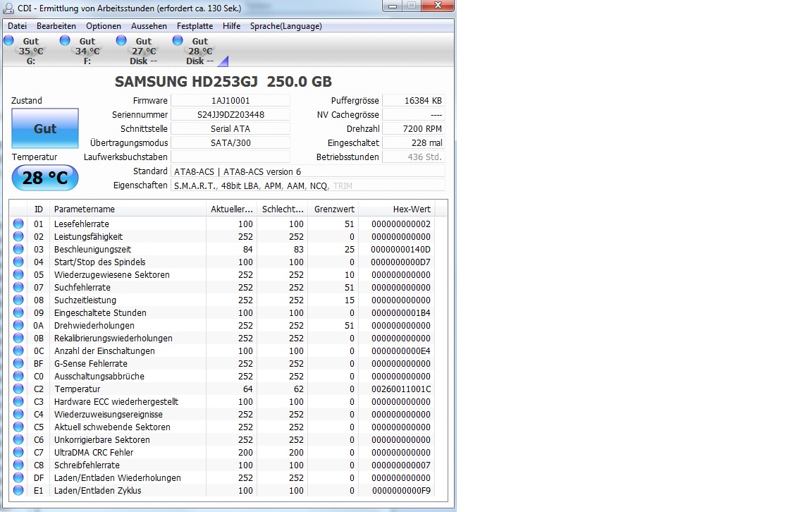This screenshot has height=512, width=812.
Task: Click status icon of G-Sense Fehlerrate row
Action: (18, 363)
